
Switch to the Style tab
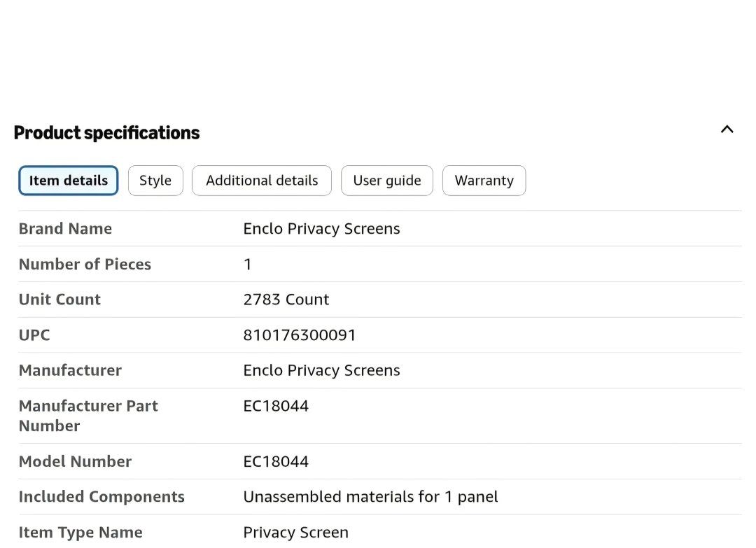[155, 181]
